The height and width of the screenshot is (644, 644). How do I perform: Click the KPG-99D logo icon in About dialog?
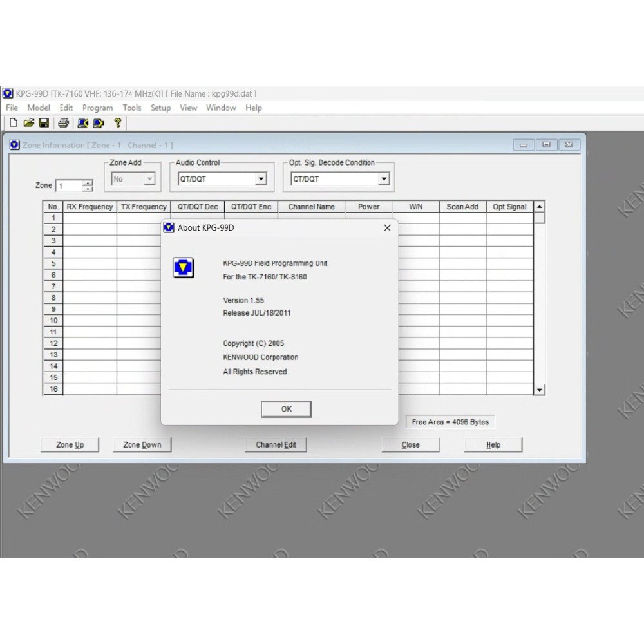184,267
